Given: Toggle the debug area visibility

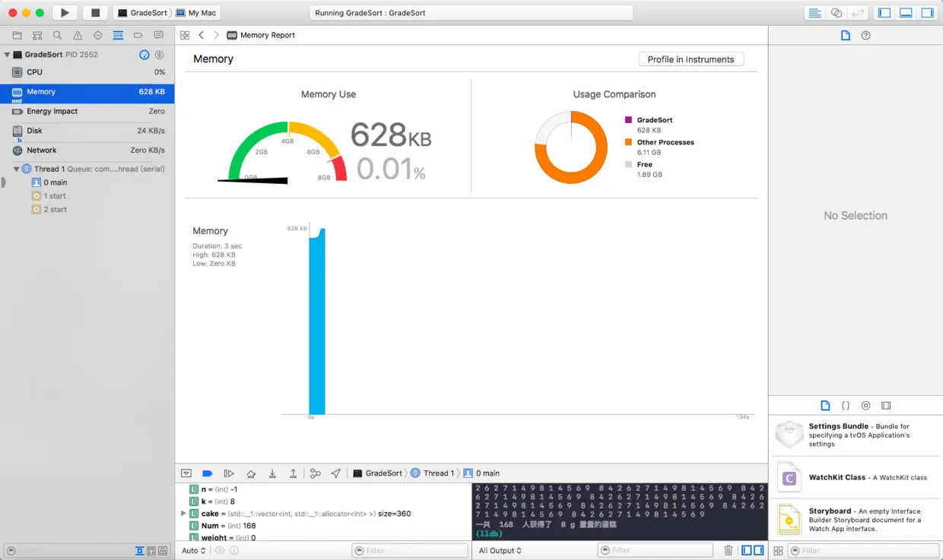Looking at the screenshot, I should click(906, 13).
